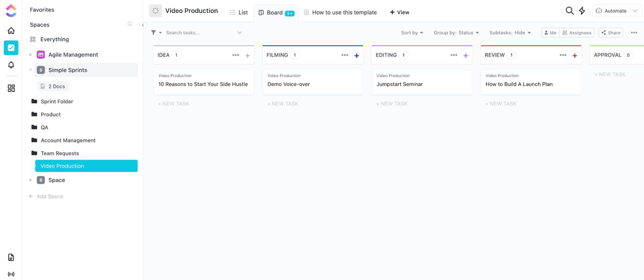Toggle the Me filter

550,33
